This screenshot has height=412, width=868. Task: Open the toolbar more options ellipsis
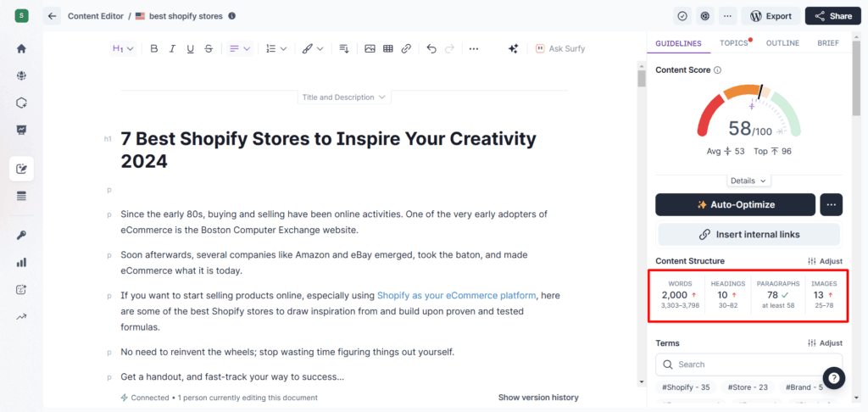(473, 48)
